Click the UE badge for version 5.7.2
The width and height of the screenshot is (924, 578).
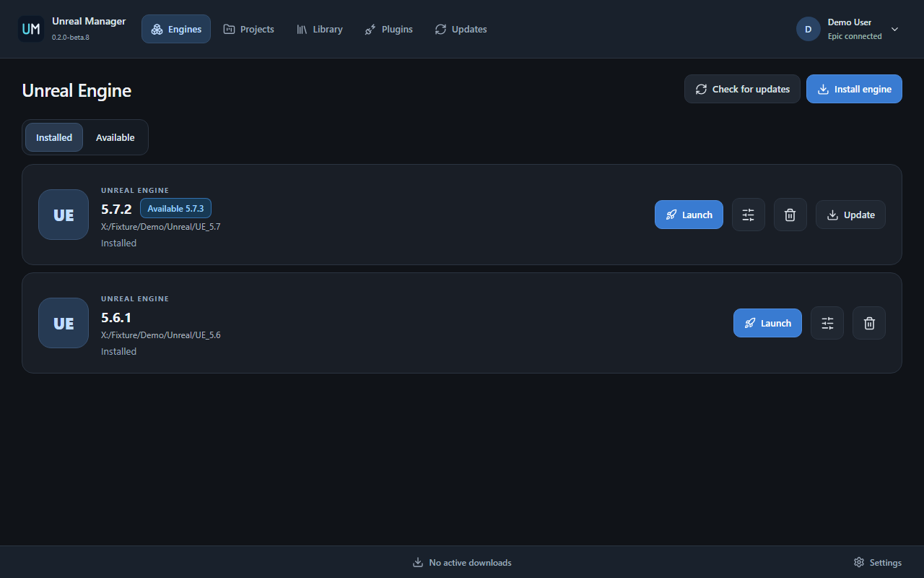[x=64, y=215]
